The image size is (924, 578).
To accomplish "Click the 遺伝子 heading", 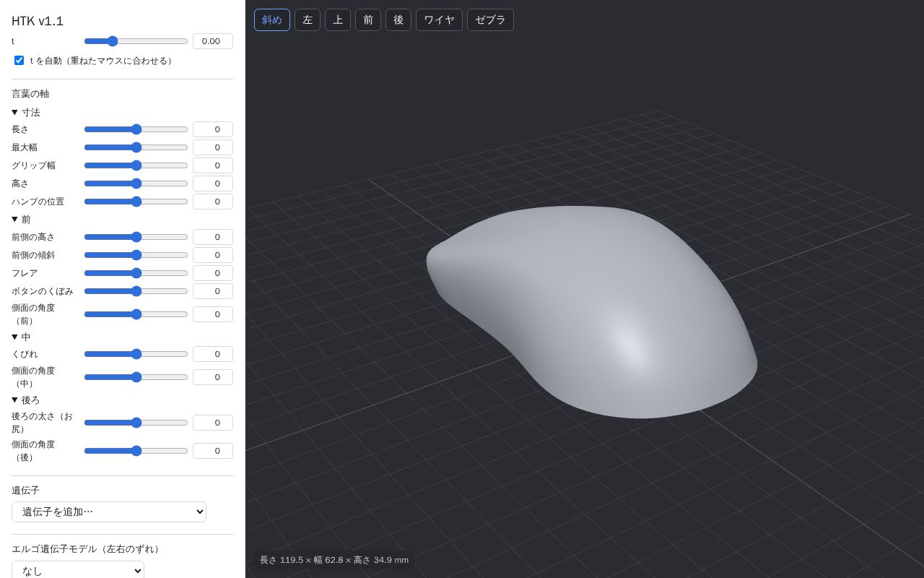I will [25, 491].
